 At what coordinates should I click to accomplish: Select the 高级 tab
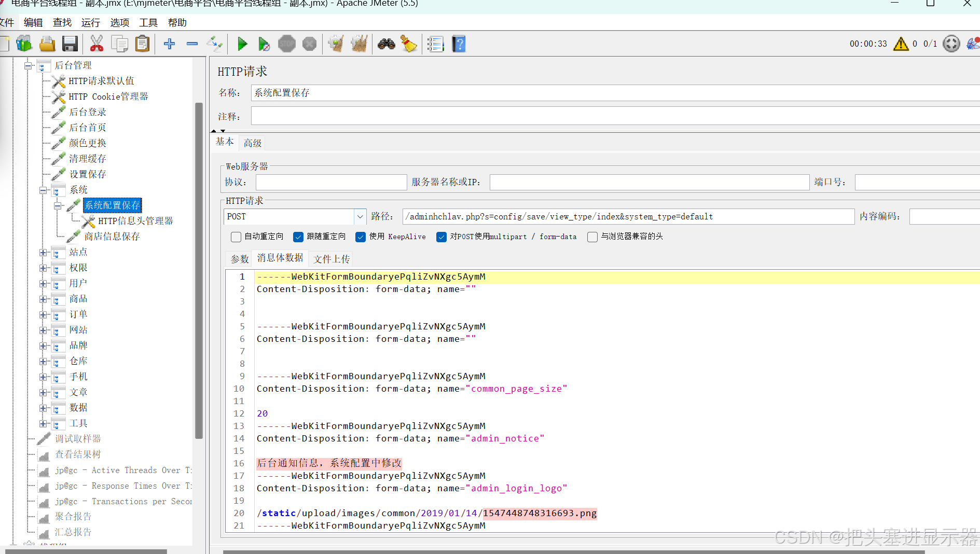(x=253, y=143)
